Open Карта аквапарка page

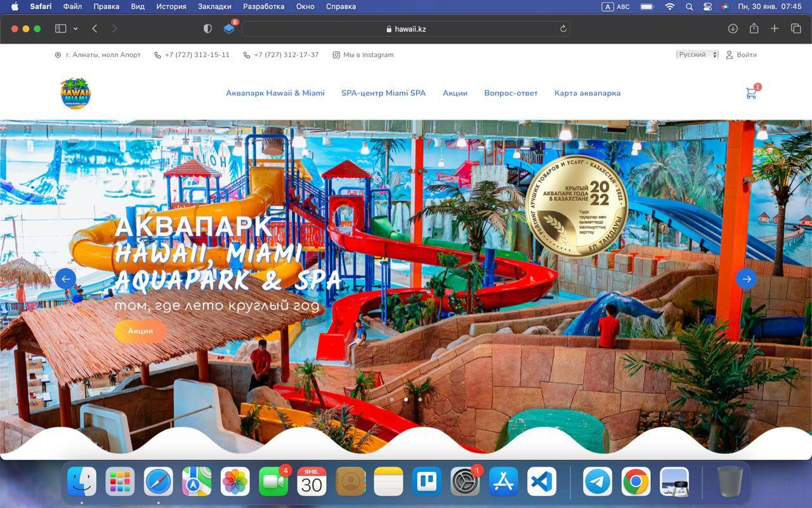[587, 93]
